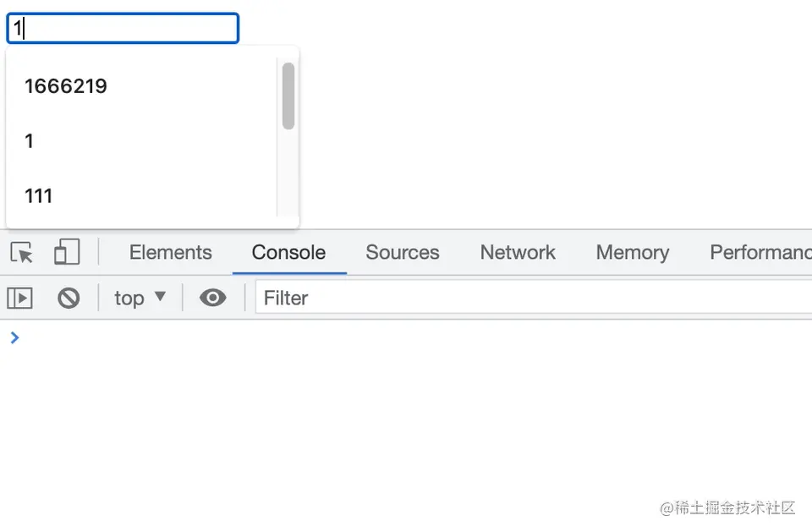Focus the console Filter field
The height and width of the screenshot is (532, 812).
click(534, 298)
